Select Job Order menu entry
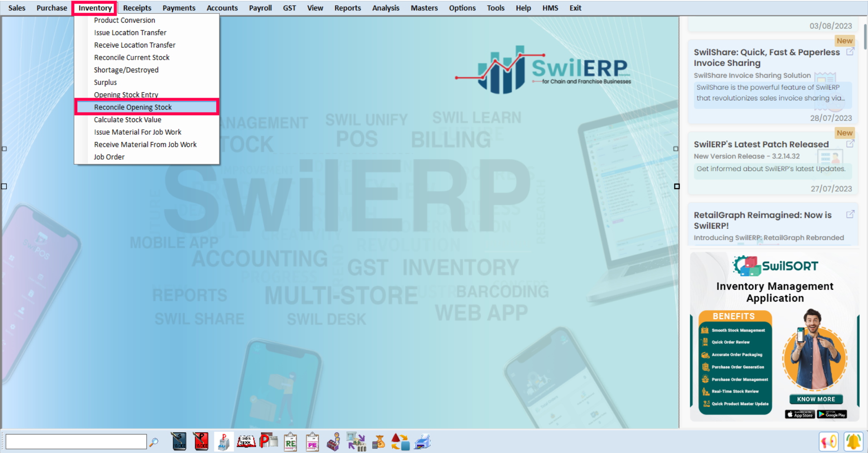The height and width of the screenshot is (453, 868). pos(147,157)
